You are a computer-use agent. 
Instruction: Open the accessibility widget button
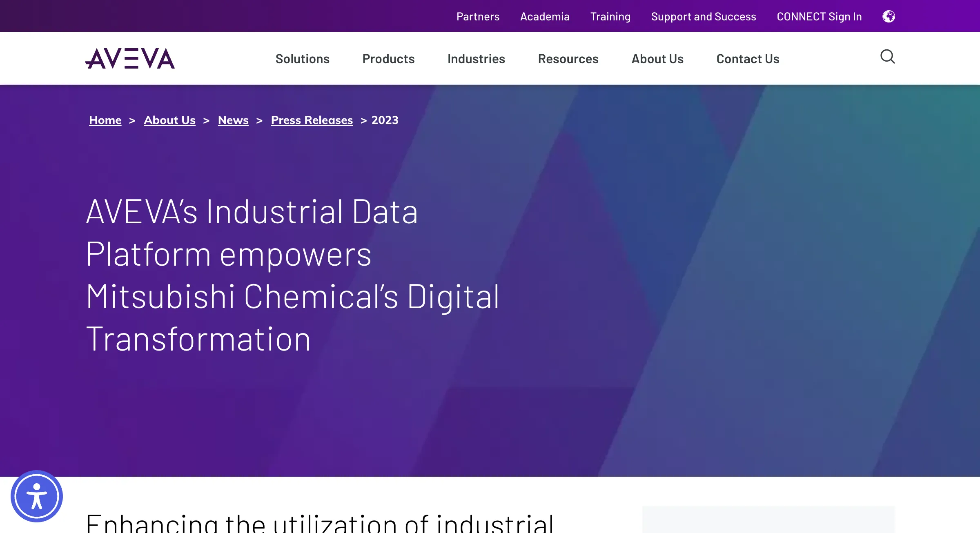(37, 496)
